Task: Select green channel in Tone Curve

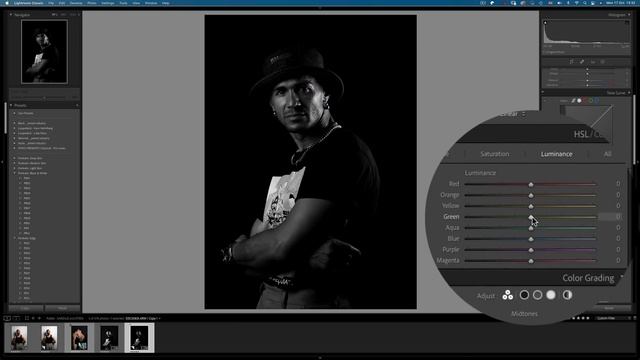Action: tap(591, 100)
